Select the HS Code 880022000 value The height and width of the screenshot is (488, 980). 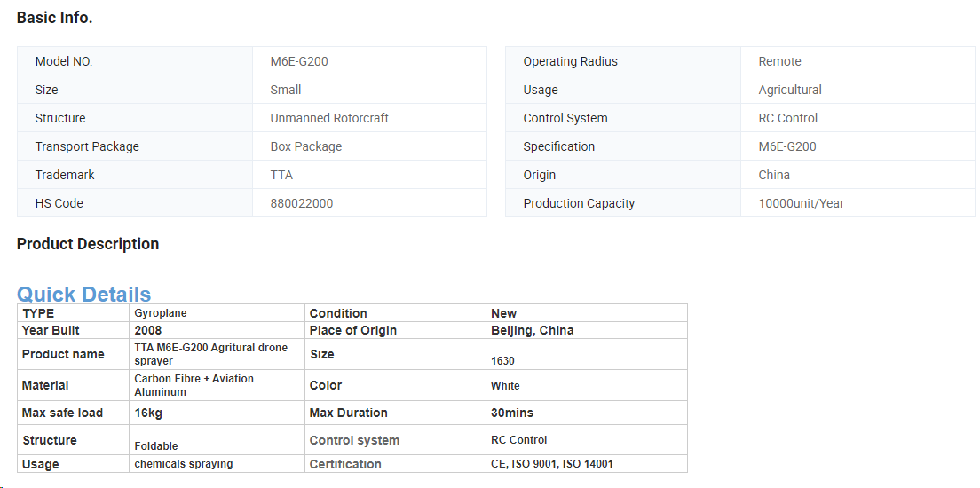(x=301, y=203)
